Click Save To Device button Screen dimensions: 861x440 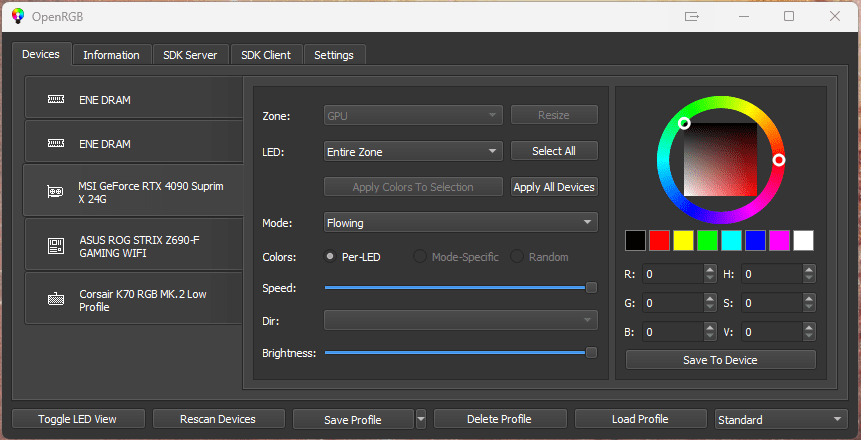click(720, 360)
